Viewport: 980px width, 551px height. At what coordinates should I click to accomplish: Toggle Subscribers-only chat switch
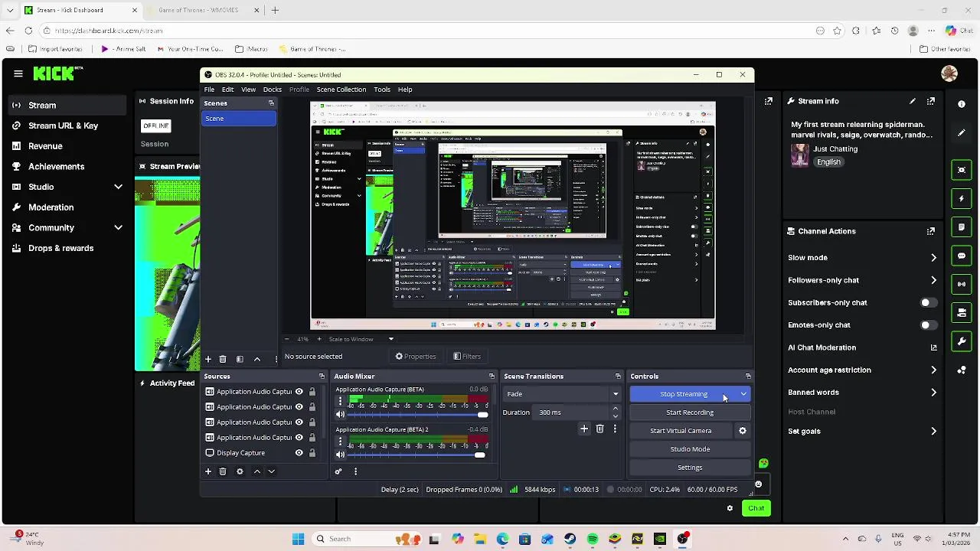click(x=928, y=303)
